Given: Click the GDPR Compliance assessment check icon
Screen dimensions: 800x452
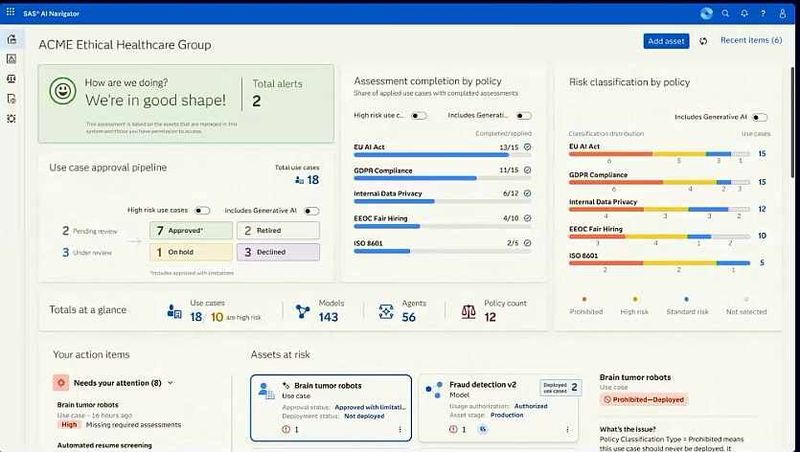Looking at the screenshot, I should coord(528,170).
